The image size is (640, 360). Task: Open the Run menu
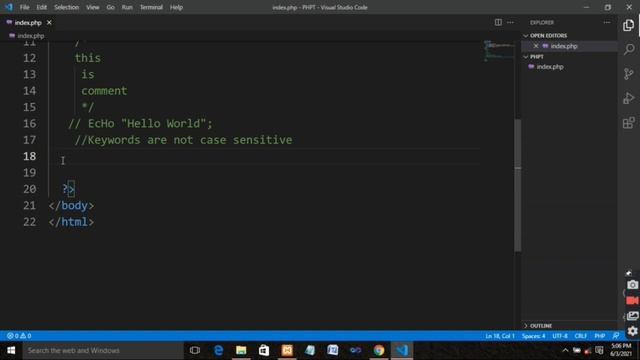point(127,7)
